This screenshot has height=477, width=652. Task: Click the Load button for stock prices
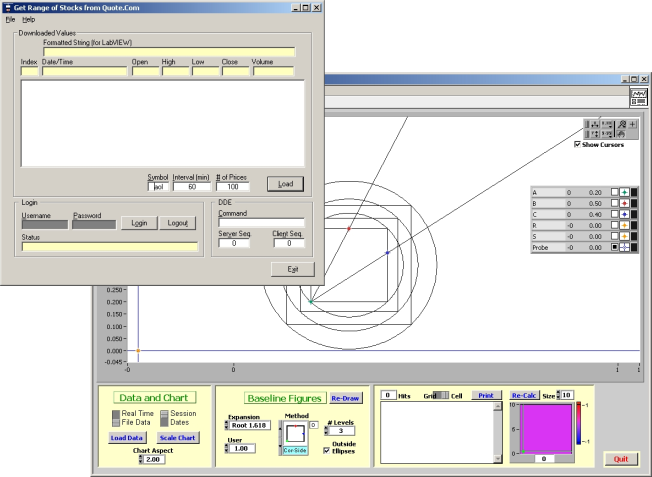click(285, 184)
